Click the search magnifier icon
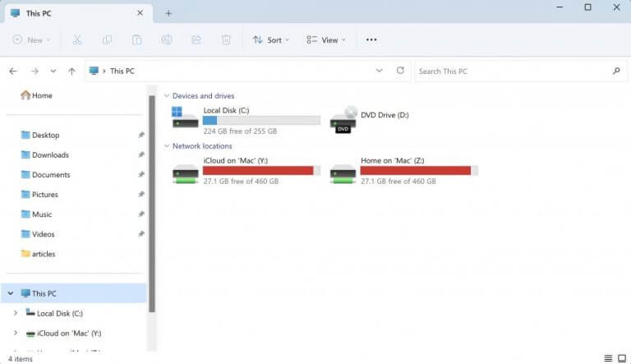The width and height of the screenshot is (631, 364). click(x=615, y=71)
